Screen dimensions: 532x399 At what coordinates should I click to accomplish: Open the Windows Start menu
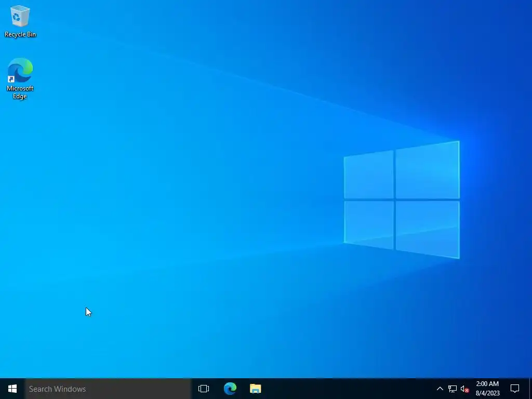coord(12,389)
